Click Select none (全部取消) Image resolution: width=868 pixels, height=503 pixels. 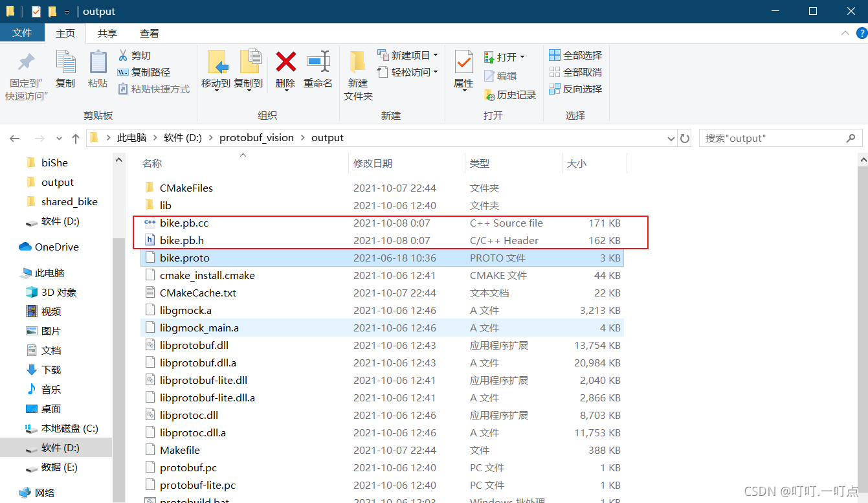(x=575, y=72)
